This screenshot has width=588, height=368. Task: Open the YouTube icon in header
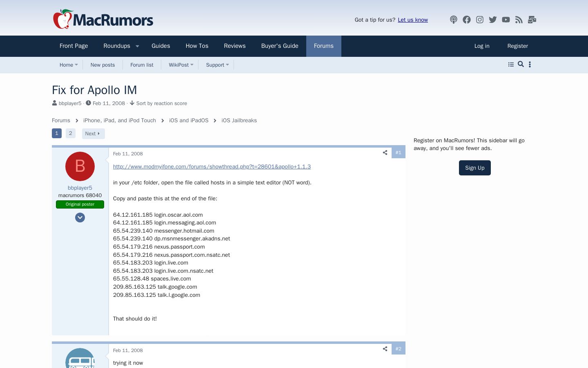click(x=506, y=20)
